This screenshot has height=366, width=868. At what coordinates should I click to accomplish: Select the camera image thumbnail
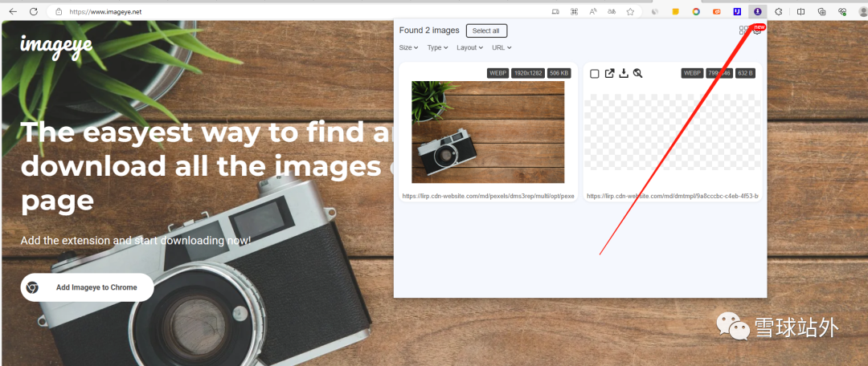[x=488, y=132]
